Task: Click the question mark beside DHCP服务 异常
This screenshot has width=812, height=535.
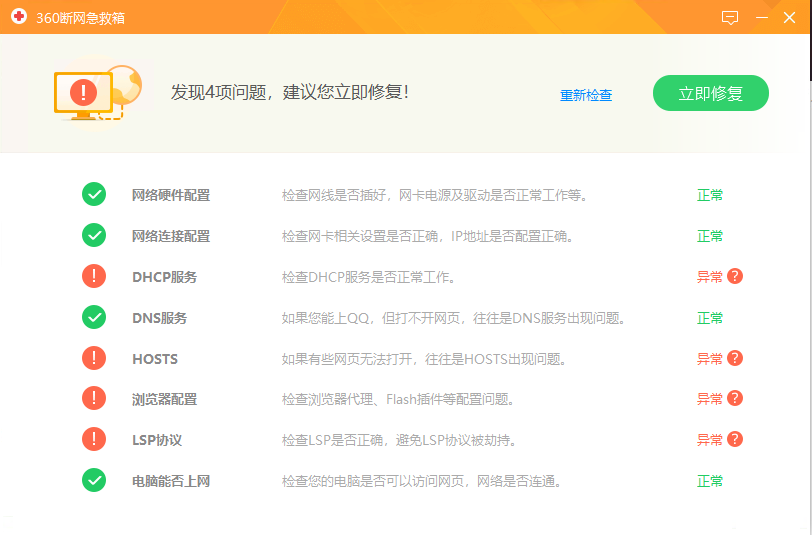Action: [x=735, y=277]
